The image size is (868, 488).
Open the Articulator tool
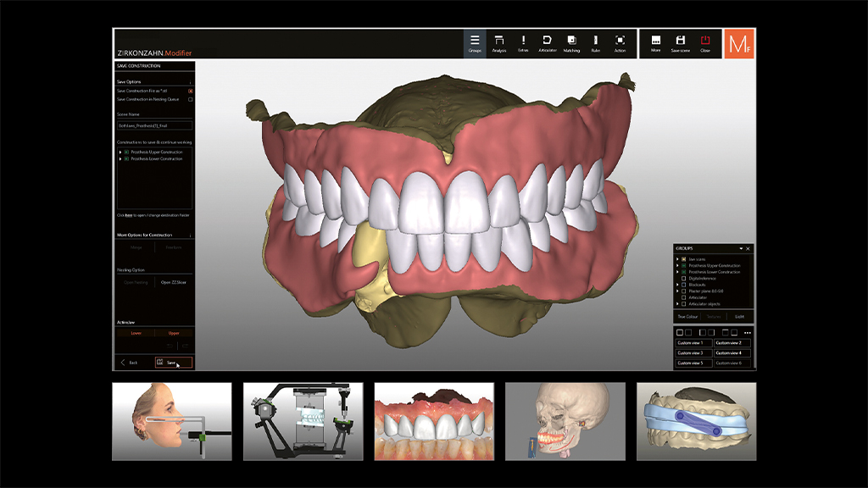point(547,43)
